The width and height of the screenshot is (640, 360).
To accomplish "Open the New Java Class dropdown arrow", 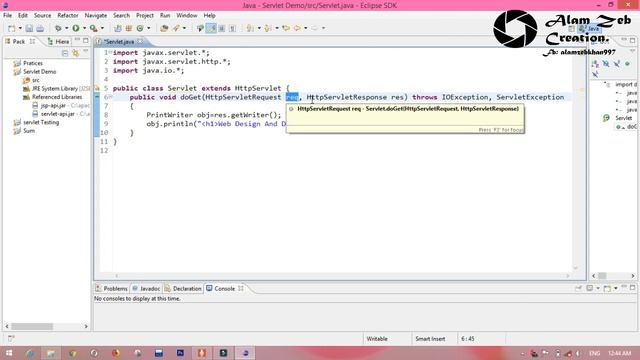I will click(x=149, y=28).
